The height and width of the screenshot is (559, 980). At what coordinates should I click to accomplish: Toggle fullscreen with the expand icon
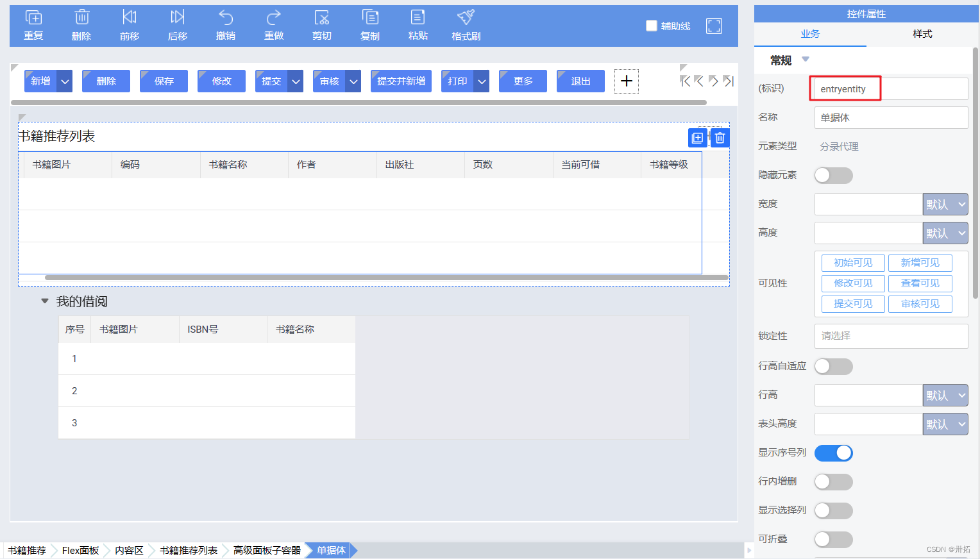[714, 26]
